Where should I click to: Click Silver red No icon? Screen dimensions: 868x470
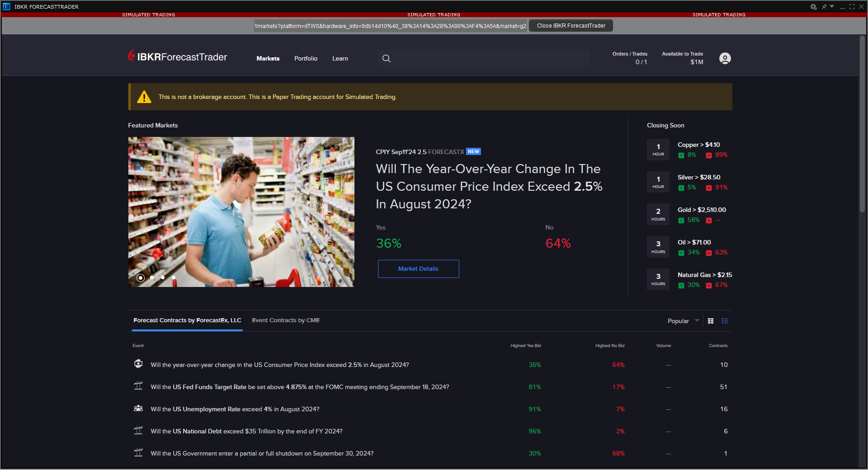point(709,188)
